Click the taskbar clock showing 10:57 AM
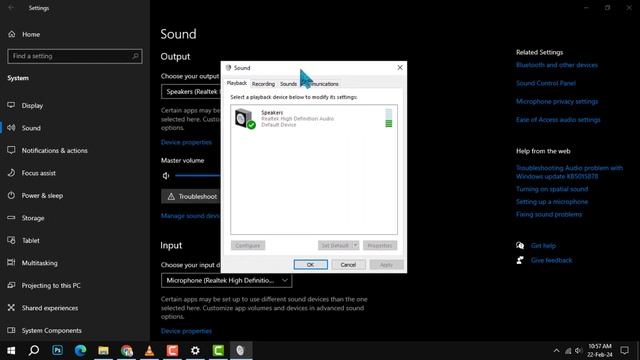The height and width of the screenshot is (360, 640). 600,350
